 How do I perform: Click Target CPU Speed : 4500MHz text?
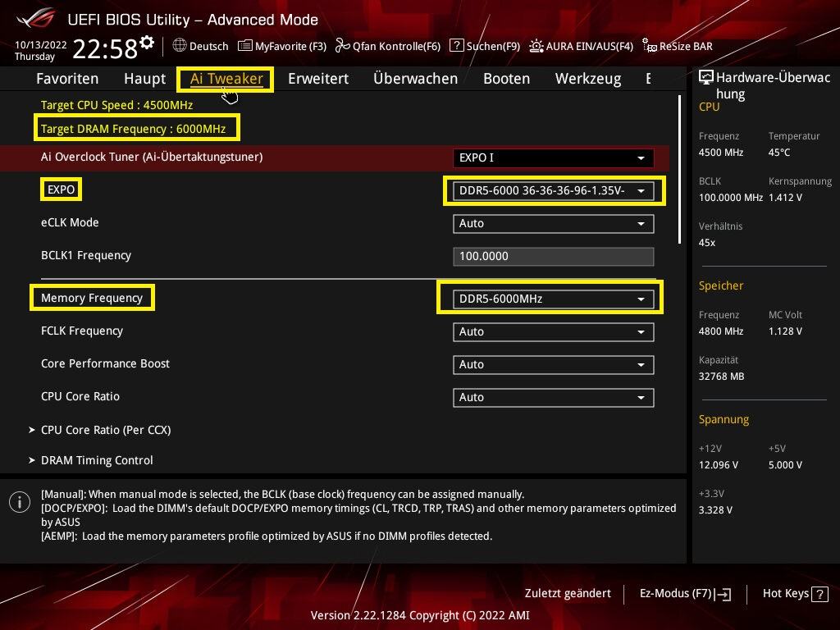point(116,105)
